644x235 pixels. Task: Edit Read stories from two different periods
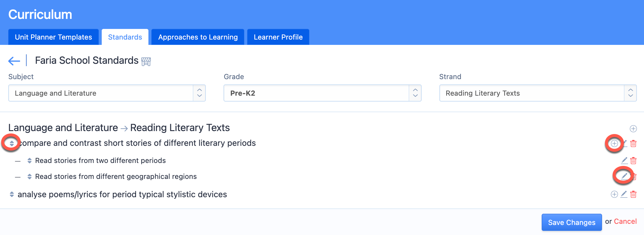click(x=624, y=161)
